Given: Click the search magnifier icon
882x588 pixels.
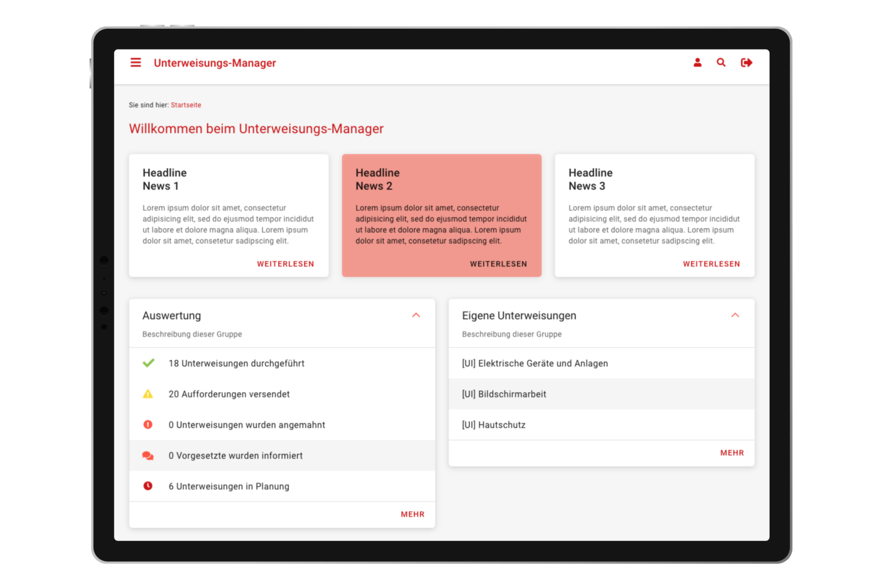Looking at the screenshot, I should [721, 62].
